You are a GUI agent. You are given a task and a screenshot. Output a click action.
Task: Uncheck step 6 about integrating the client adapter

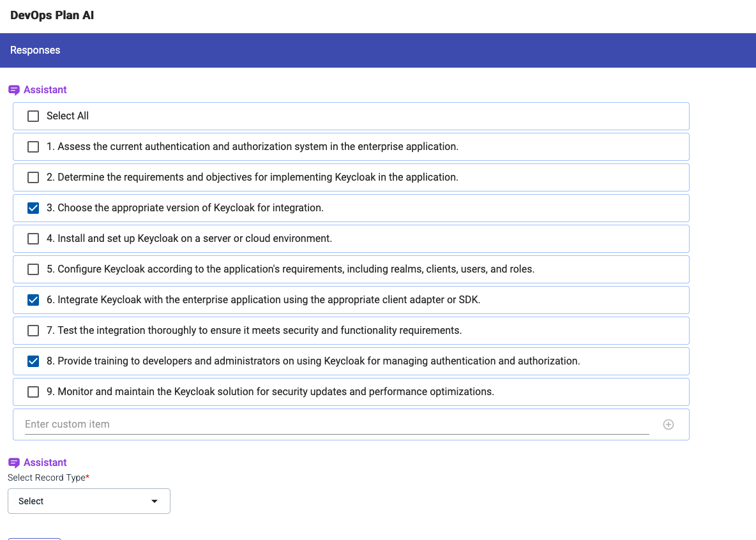(33, 299)
